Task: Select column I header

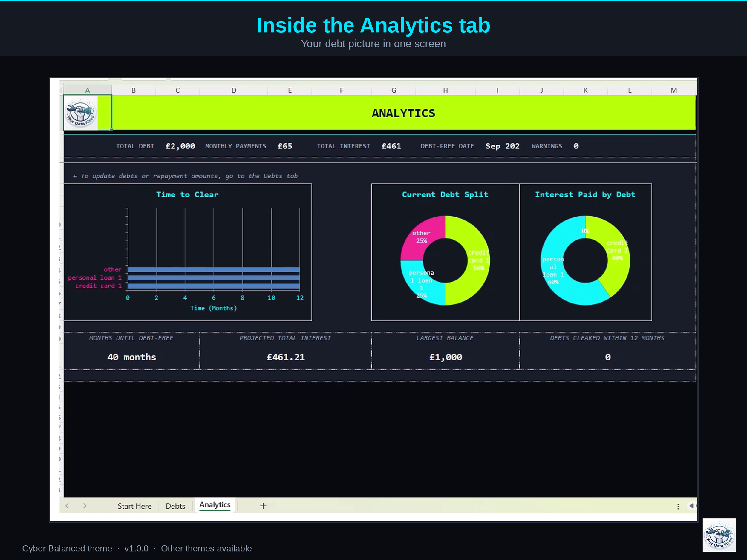Action: pyautogui.click(x=498, y=90)
